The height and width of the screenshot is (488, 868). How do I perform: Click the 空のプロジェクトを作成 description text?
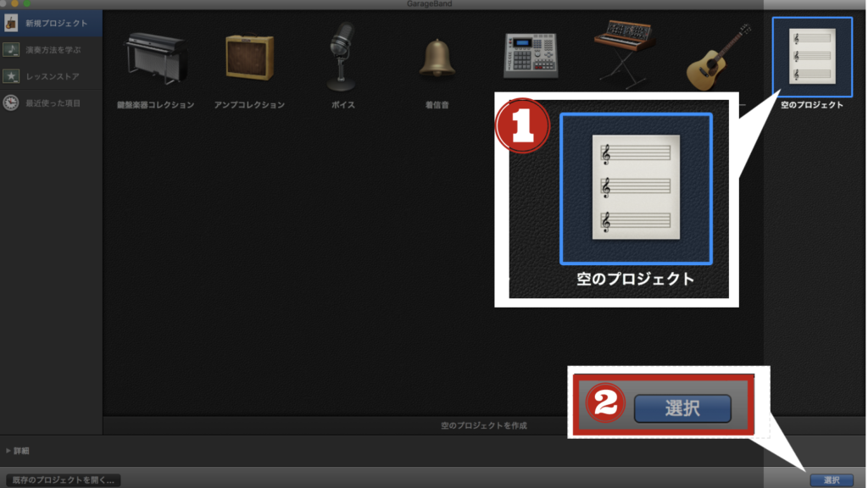click(484, 425)
